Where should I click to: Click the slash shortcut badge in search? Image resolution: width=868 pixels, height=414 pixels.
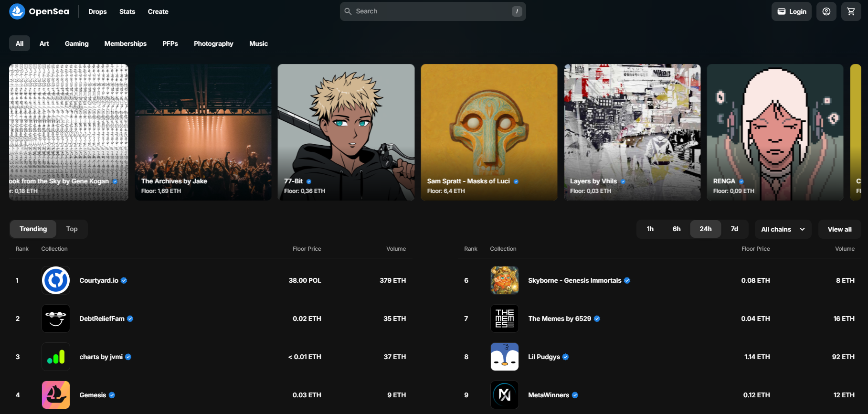pos(517,11)
